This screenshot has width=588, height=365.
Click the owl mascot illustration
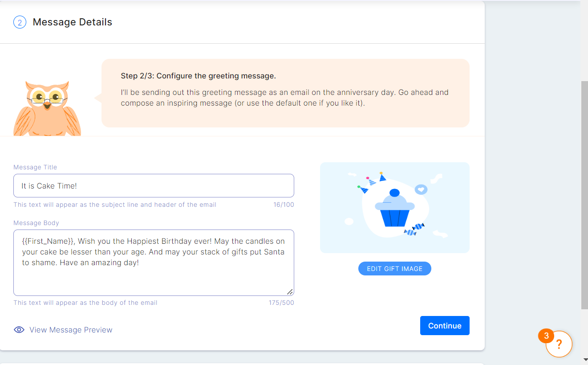[47, 108]
